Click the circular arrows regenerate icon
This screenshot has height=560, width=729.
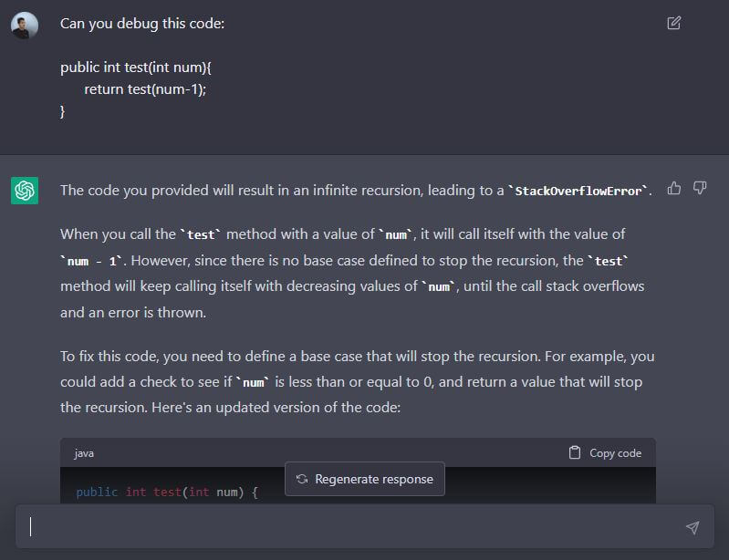pyautogui.click(x=302, y=479)
